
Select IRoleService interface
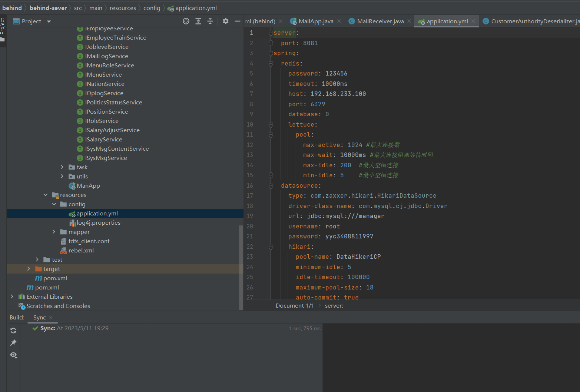[98, 121]
